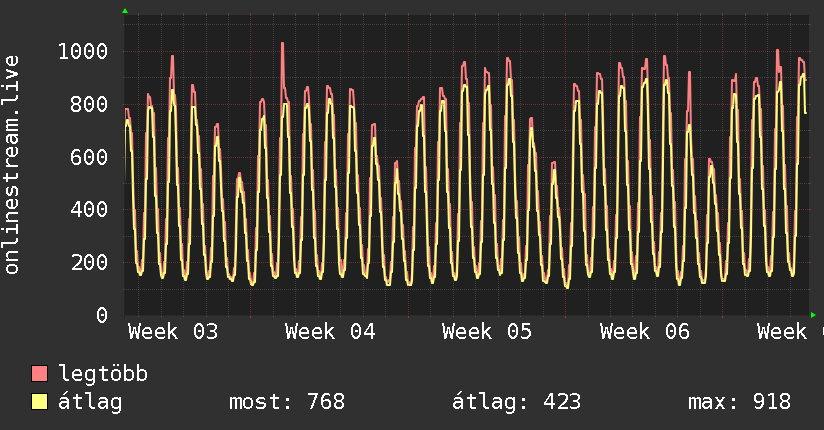Viewport: 824px width, 430px height.
Task: Select the átlag label beside the yellow box
Action: pos(90,402)
